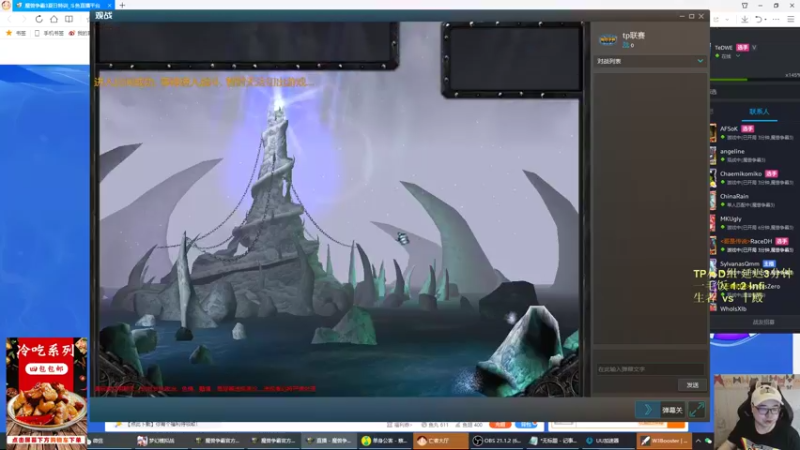Show hidden system tray icons
Image resolution: width=800 pixels, height=450 pixels.
click(x=697, y=441)
